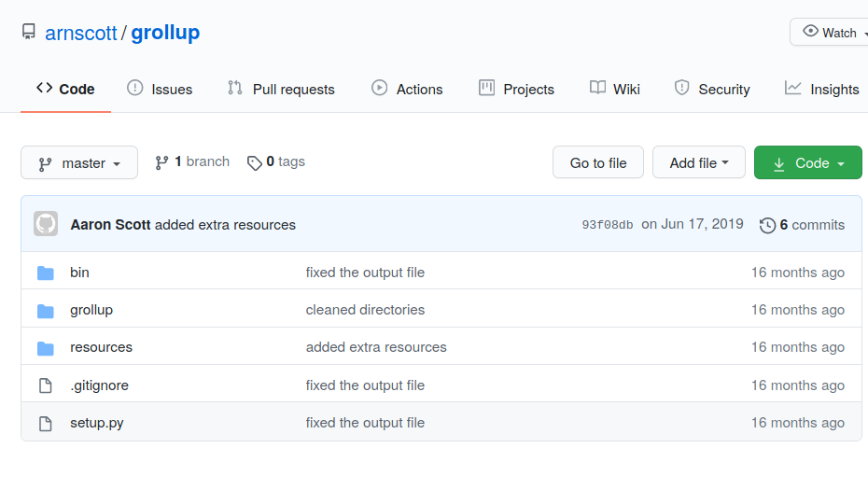Open 'added extra resources' commit in resources row
868x504 pixels.
click(x=376, y=347)
